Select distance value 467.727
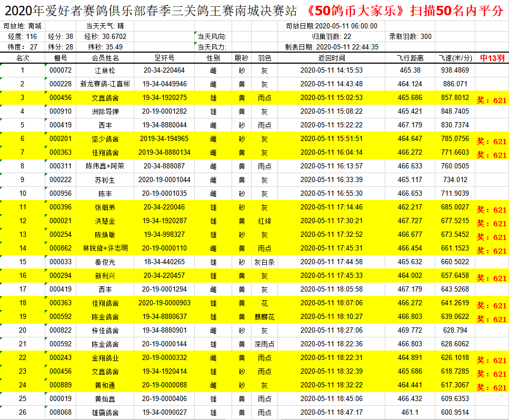The image size is (509, 420). point(410,221)
